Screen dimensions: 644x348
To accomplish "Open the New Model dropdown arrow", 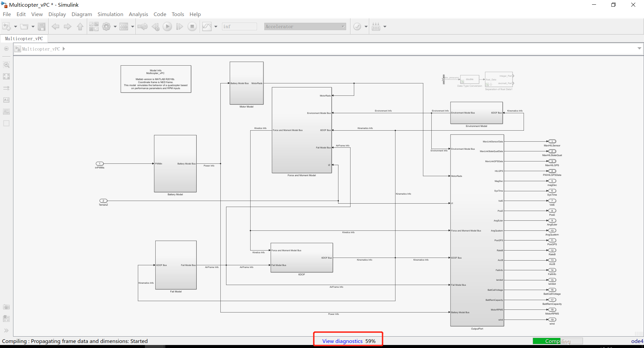I will (x=15, y=26).
